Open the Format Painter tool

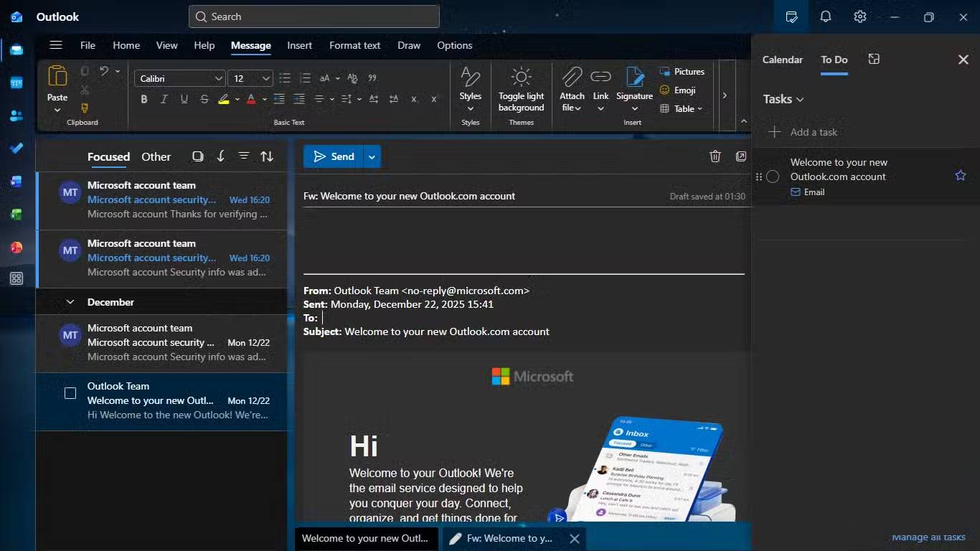click(85, 108)
